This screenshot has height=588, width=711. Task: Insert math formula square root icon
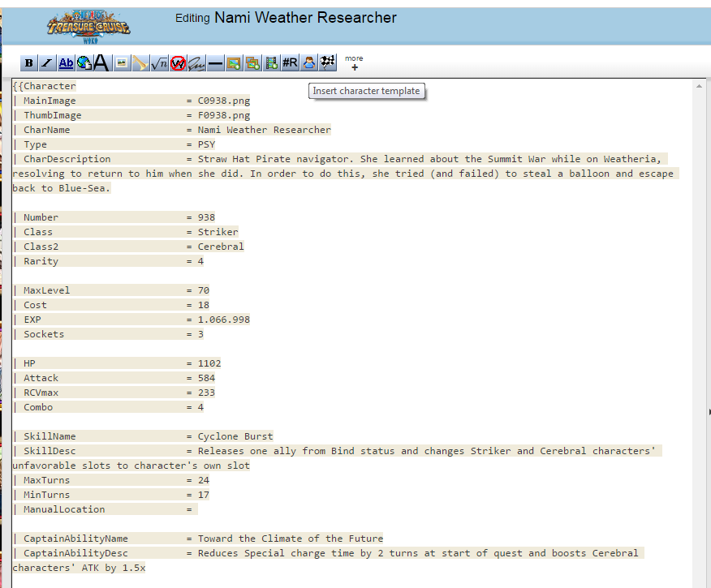click(x=159, y=63)
